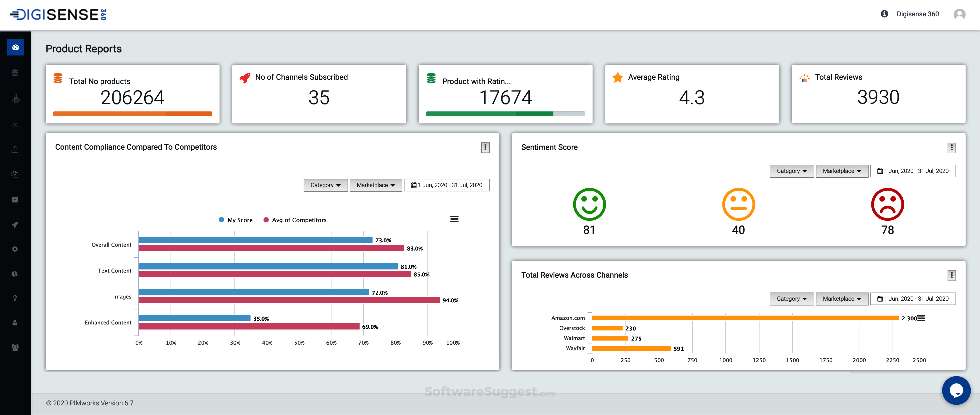The image size is (980, 415).
Task: Open reviews chart hamburger export menu
Action: tap(921, 318)
